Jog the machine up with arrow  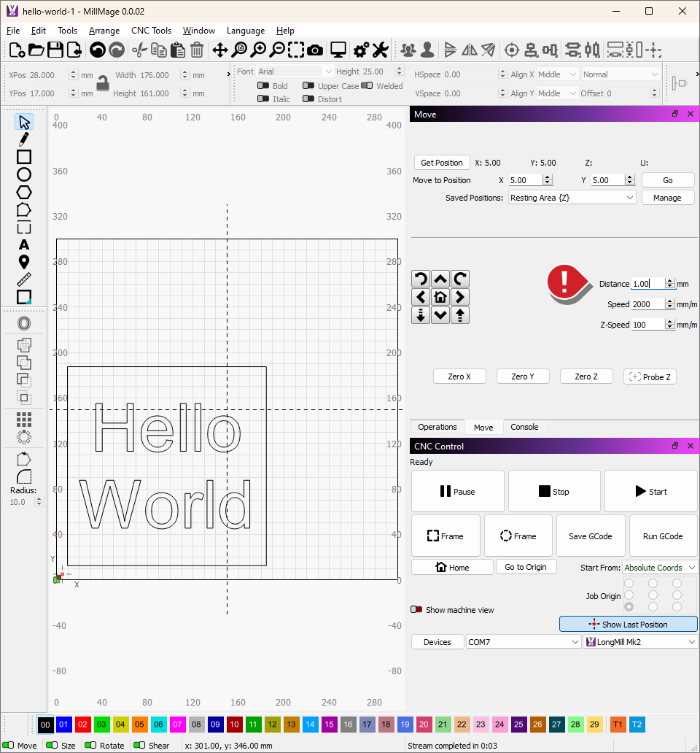click(x=440, y=279)
